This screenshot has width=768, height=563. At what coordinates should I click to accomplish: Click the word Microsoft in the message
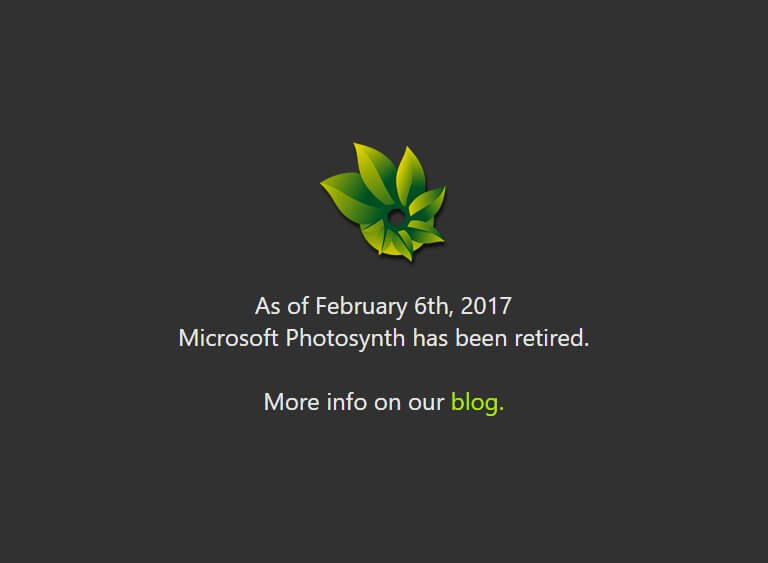coord(228,338)
